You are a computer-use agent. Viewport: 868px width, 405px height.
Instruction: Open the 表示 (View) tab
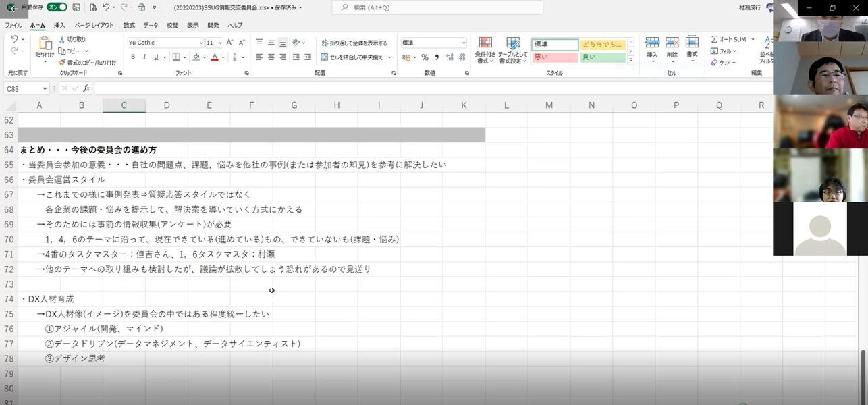[193, 25]
